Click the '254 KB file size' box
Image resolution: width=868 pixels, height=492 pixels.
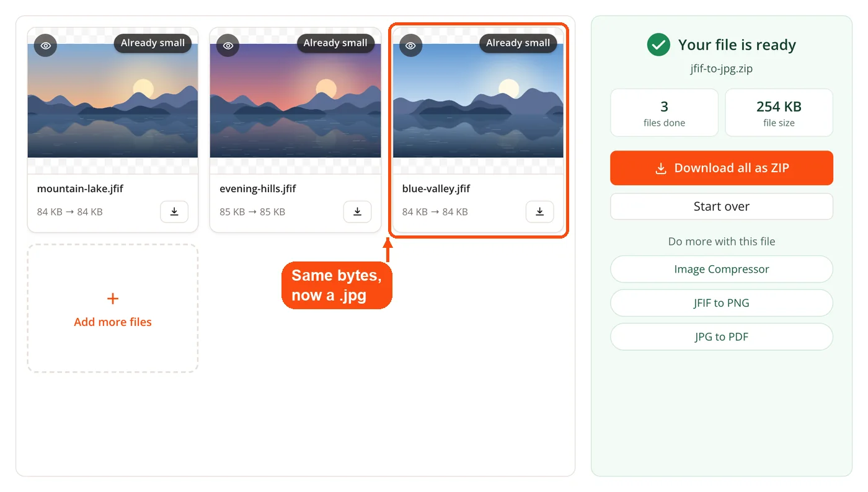coord(779,113)
